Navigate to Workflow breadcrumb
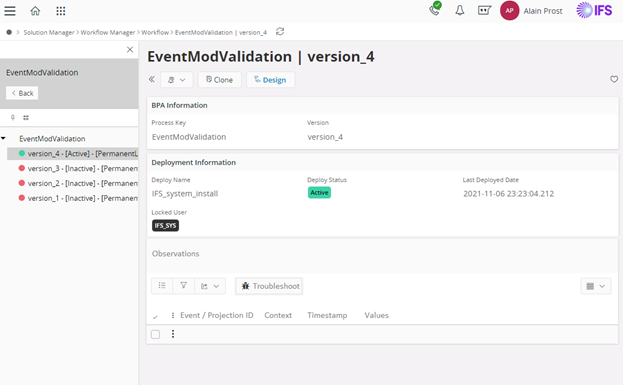The image size is (623, 385). pos(155,32)
